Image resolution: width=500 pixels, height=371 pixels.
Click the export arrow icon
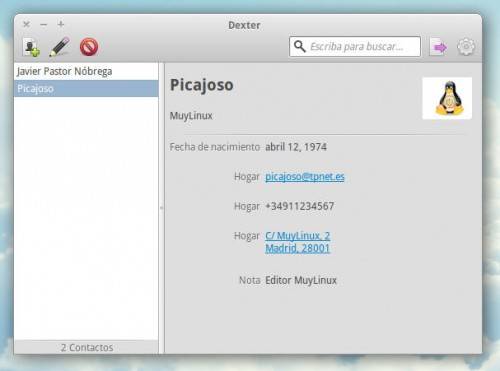(x=438, y=47)
